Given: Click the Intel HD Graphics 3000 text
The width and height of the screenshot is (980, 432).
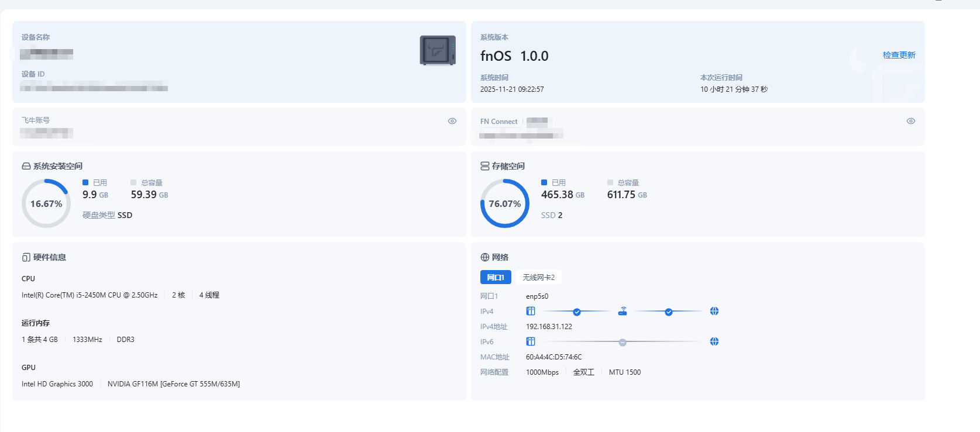Looking at the screenshot, I should (x=57, y=384).
